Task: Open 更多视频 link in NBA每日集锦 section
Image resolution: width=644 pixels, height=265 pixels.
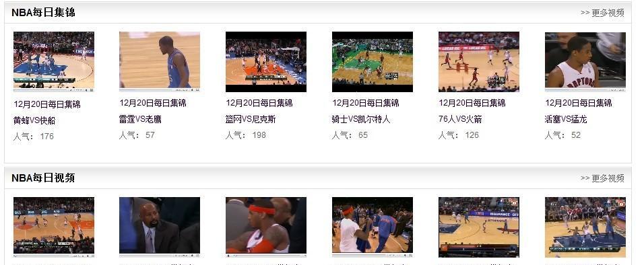Action: click(x=602, y=13)
